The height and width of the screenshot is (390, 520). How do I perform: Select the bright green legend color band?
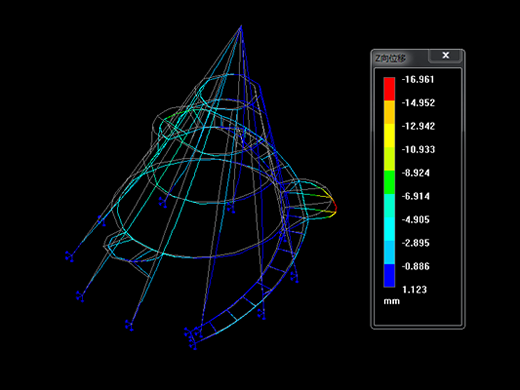pos(389,182)
